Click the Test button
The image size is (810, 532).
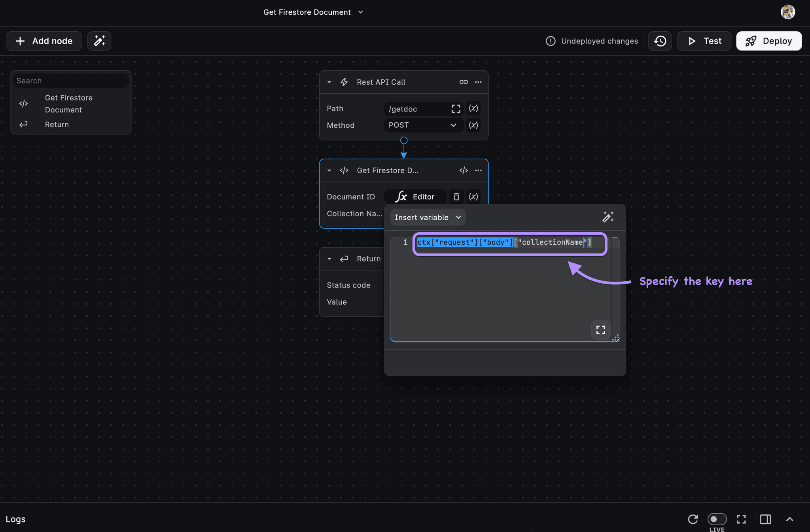[x=704, y=41]
